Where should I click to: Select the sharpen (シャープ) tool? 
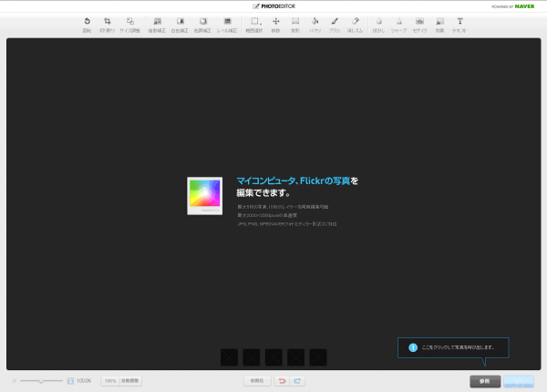click(x=399, y=23)
